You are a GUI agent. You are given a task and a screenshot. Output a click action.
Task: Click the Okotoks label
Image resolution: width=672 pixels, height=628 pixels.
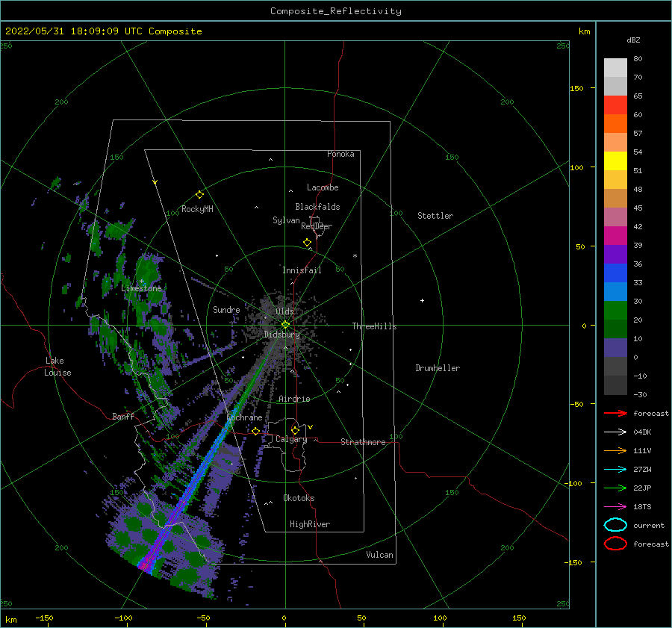click(299, 498)
